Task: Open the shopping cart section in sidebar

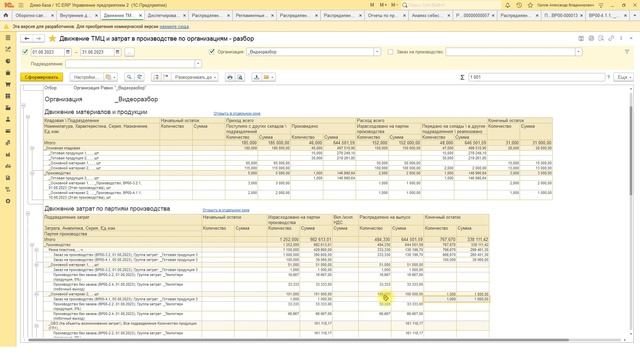Action: (x=8, y=84)
